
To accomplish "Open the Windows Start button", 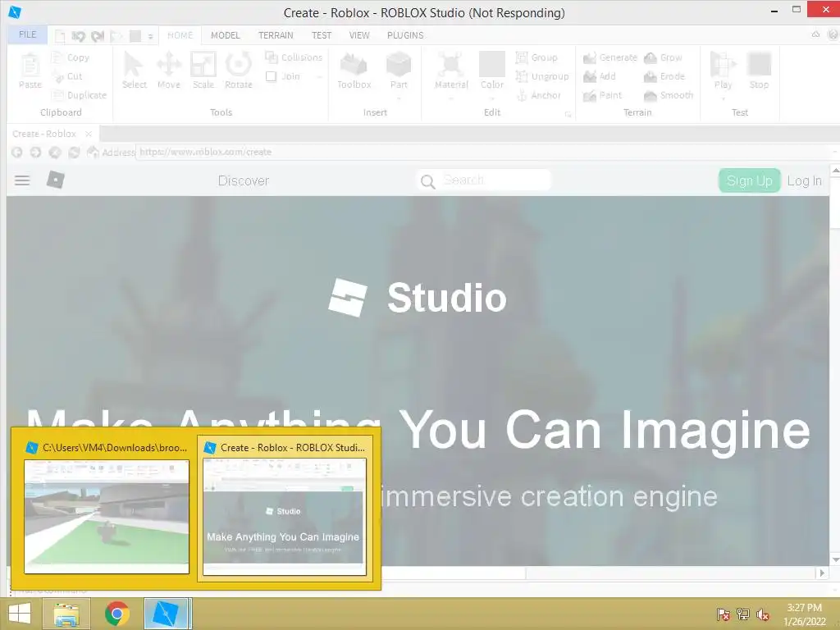I will (20, 614).
